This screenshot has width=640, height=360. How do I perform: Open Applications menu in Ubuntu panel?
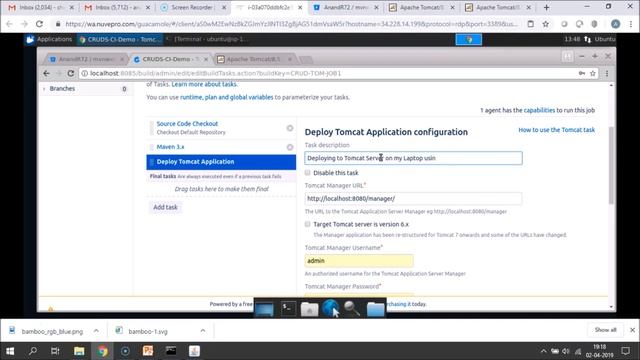(x=49, y=39)
